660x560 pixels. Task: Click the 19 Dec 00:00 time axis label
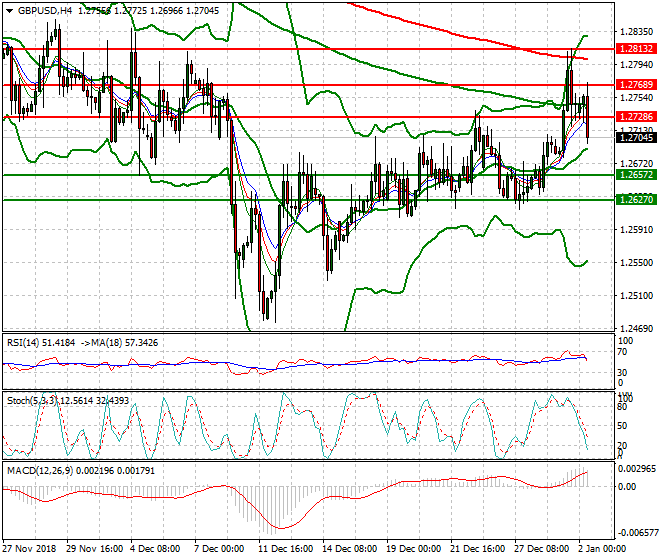(x=414, y=549)
